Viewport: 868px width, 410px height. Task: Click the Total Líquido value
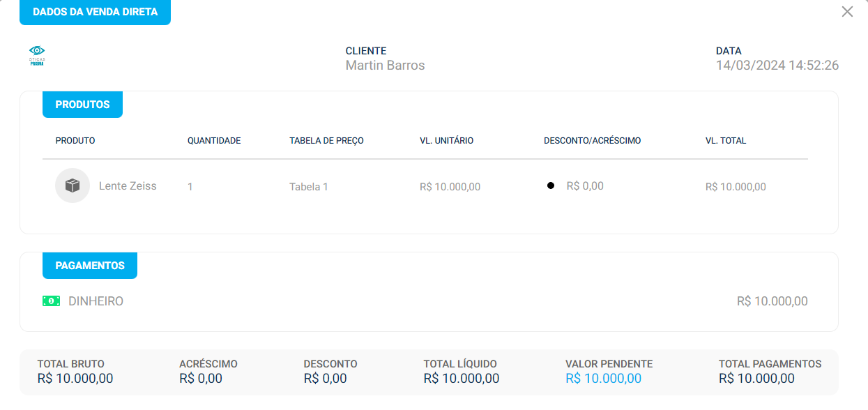point(461,379)
